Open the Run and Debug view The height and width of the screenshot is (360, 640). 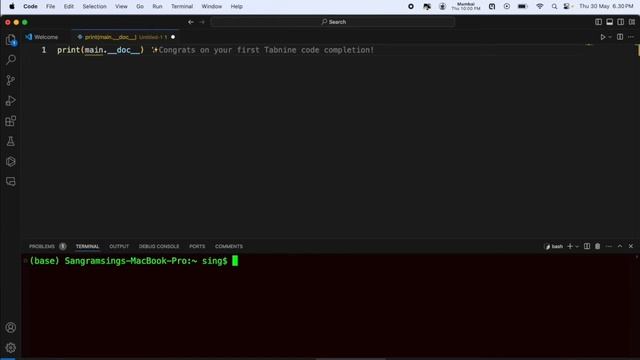pyautogui.click(x=11, y=100)
